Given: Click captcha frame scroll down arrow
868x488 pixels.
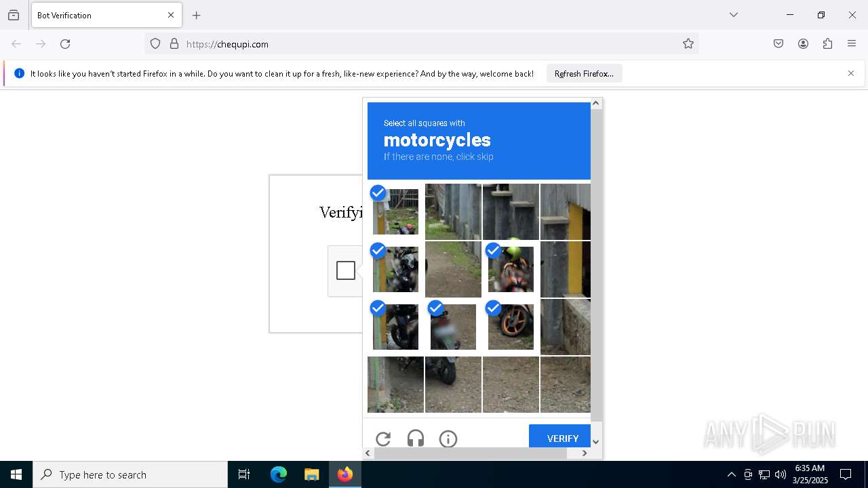Looking at the screenshot, I should [596, 442].
